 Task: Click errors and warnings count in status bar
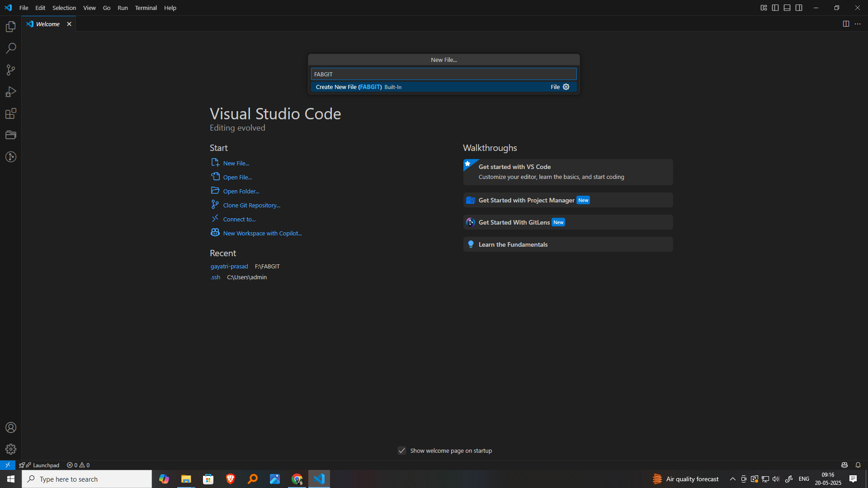point(78,465)
